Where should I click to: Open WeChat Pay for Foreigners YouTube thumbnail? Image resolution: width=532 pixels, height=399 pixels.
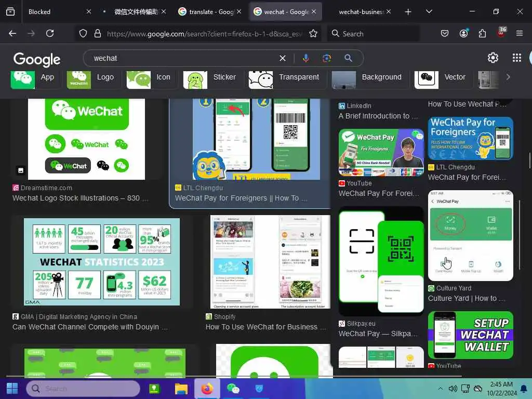coord(381,152)
